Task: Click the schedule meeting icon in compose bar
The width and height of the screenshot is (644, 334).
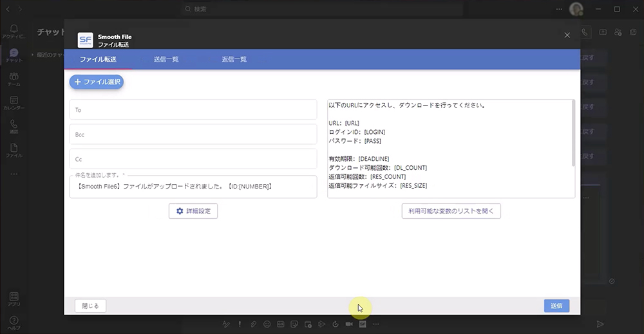Action: tap(308, 324)
